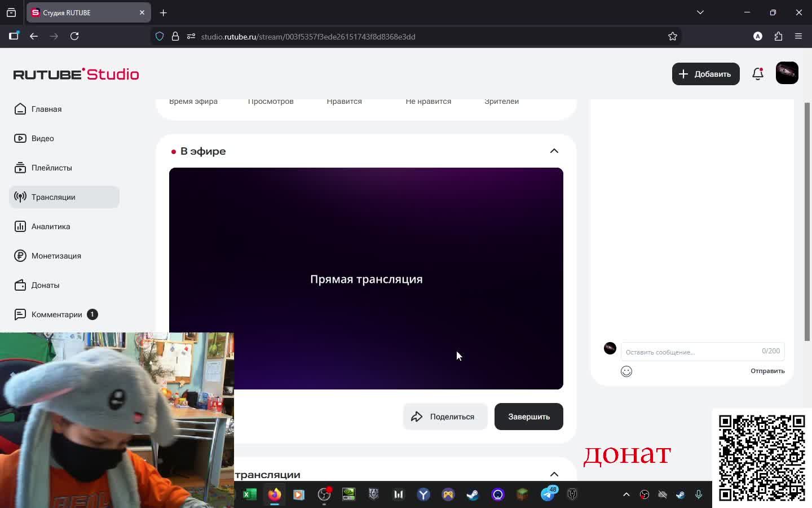Select the Трансляции sidebar item
The height and width of the screenshot is (508, 812).
(x=64, y=197)
